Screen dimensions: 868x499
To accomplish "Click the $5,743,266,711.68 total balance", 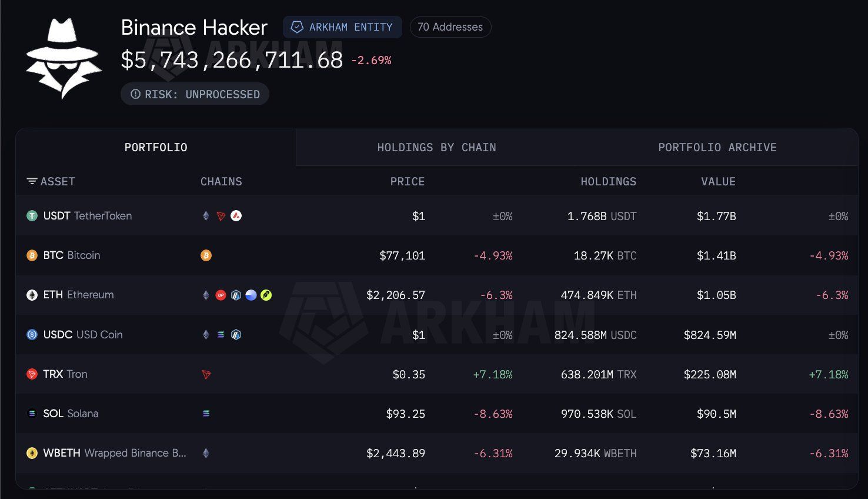I will point(232,60).
